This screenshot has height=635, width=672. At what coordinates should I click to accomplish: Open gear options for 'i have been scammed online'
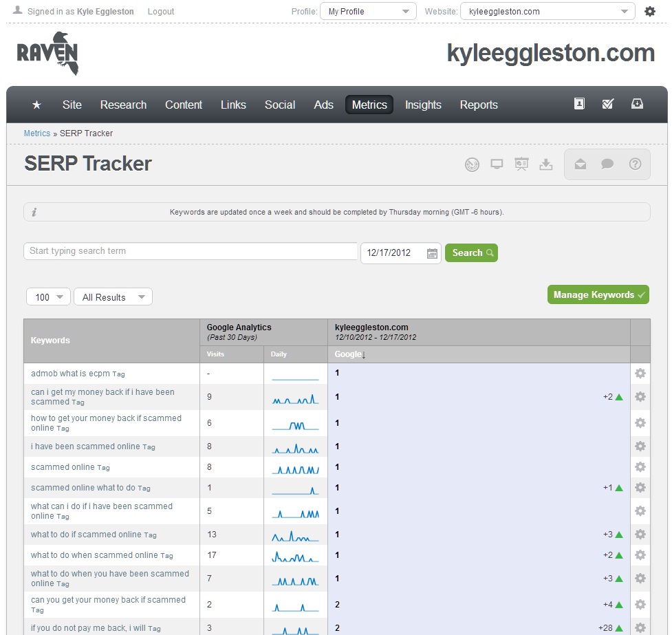coord(640,446)
